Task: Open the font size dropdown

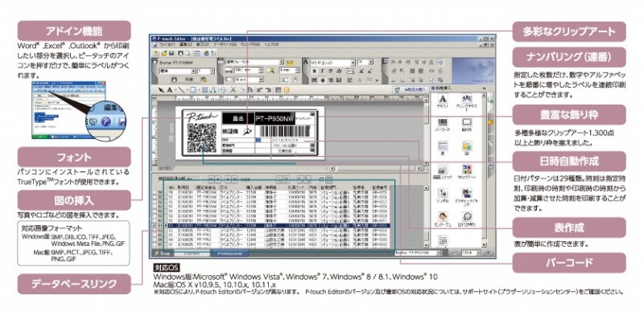Action: click(371, 62)
